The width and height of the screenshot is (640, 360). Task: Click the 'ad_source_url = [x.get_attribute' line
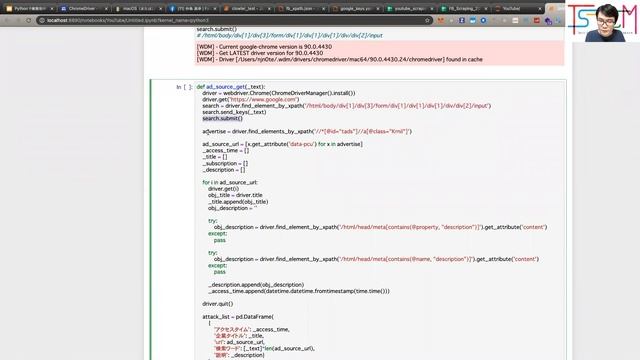point(282,144)
